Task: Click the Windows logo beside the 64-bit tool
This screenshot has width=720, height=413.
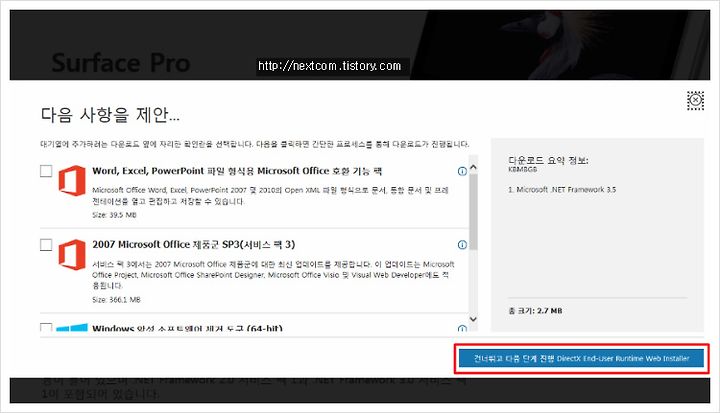Action: (x=72, y=327)
